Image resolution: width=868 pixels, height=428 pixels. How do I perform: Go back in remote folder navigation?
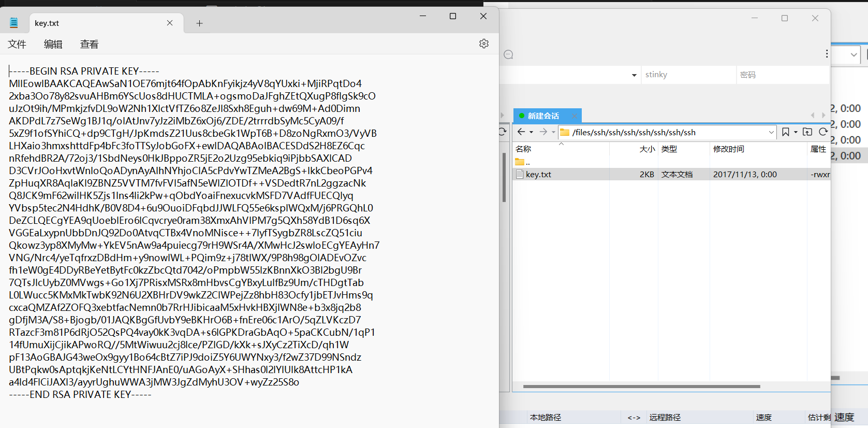(521, 132)
